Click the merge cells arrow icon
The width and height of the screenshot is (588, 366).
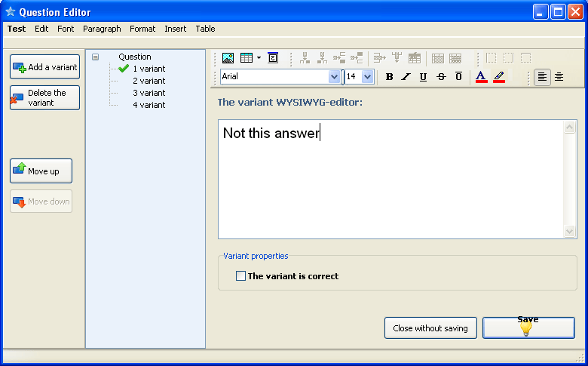tap(379, 58)
